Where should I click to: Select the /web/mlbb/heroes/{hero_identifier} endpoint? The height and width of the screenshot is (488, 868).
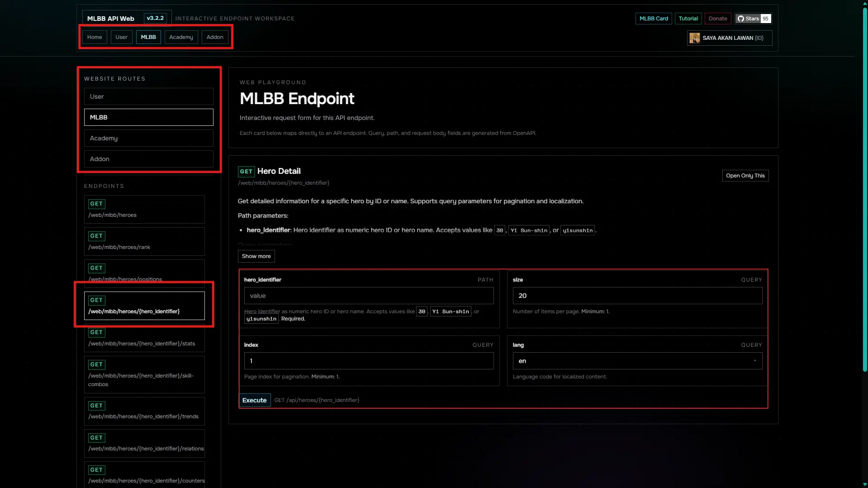pyautogui.click(x=144, y=306)
